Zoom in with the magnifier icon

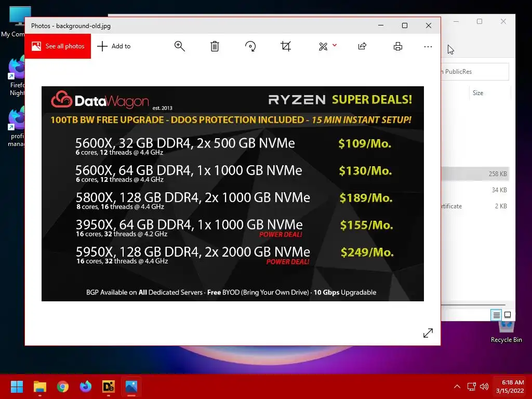click(x=179, y=46)
